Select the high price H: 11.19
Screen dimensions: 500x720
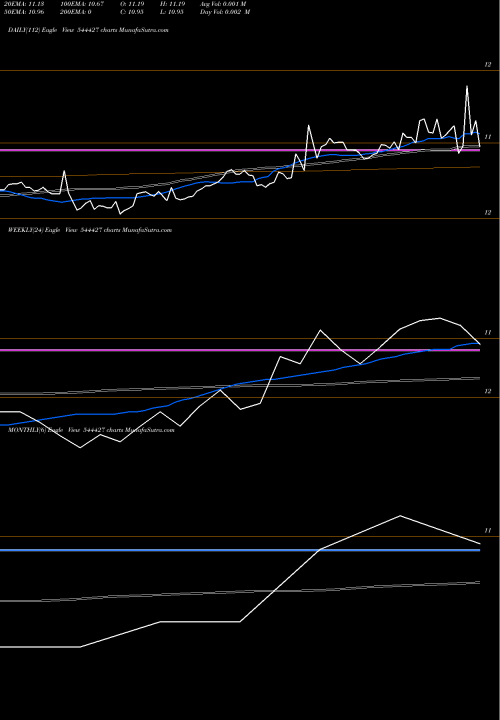click(x=172, y=4)
